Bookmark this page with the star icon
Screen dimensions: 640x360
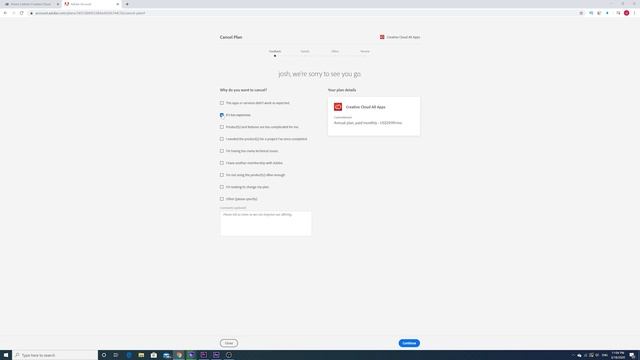(581, 13)
